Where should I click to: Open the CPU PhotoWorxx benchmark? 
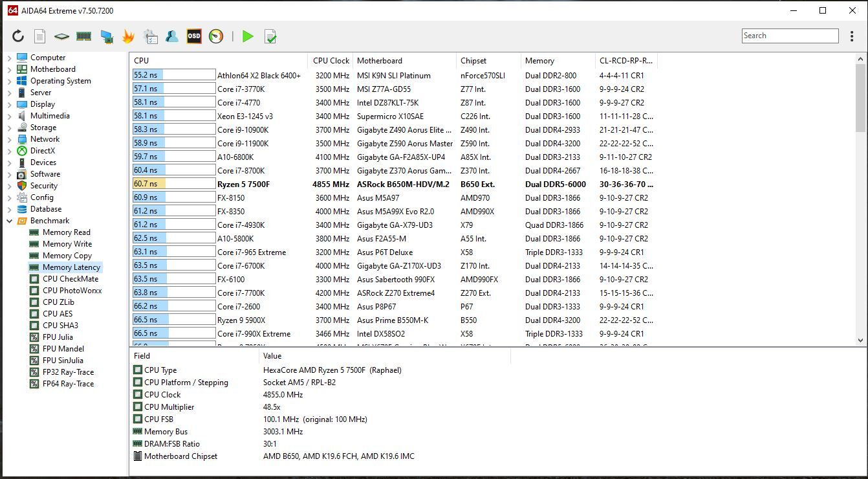(x=72, y=291)
